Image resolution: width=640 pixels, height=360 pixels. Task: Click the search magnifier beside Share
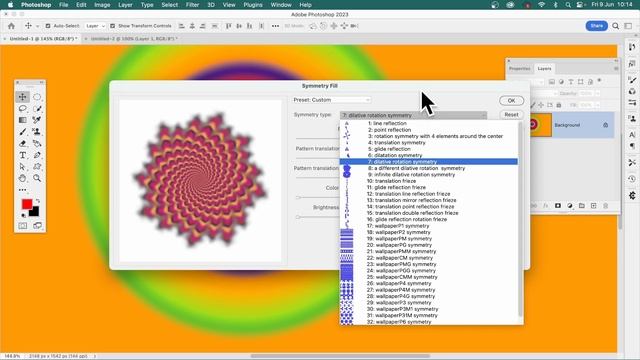tap(616, 26)
